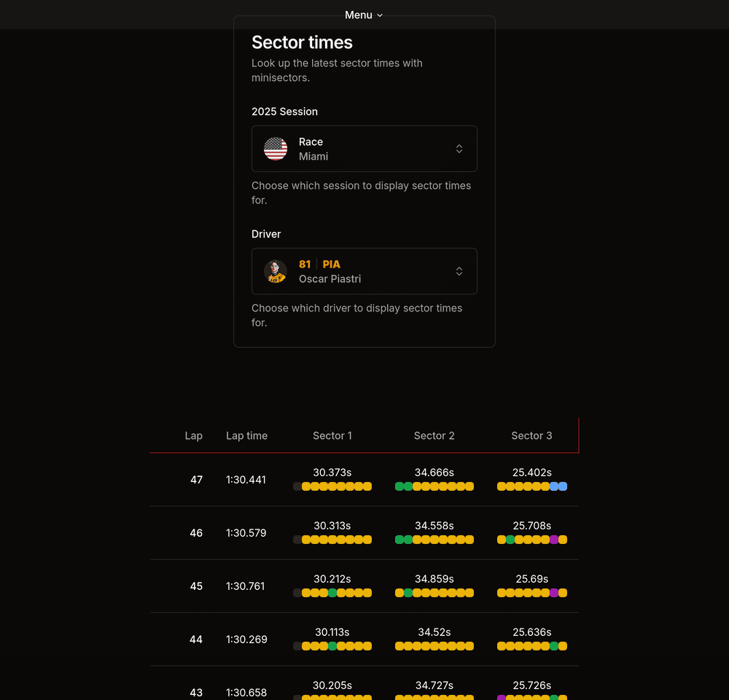Click the Sector 3 column header
729x700 pixels.
531,435
